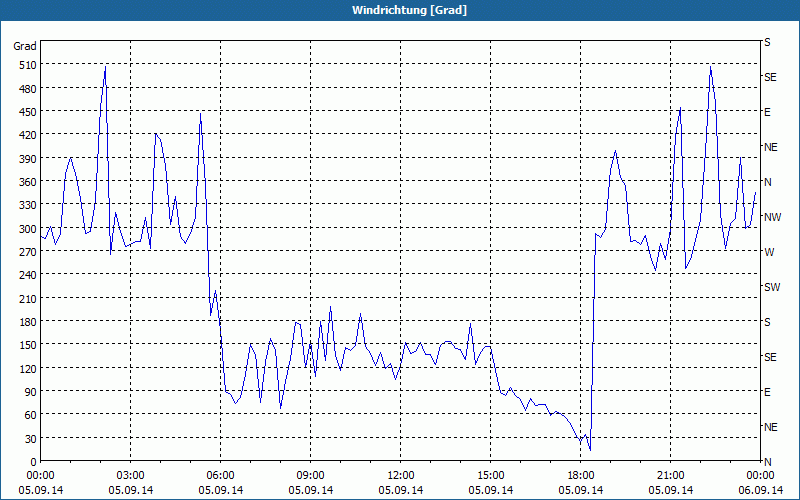This screenshot has width=800, height=500.
Task: Select the 05.09.14 date under 18:00
Action: coord(581,490)
